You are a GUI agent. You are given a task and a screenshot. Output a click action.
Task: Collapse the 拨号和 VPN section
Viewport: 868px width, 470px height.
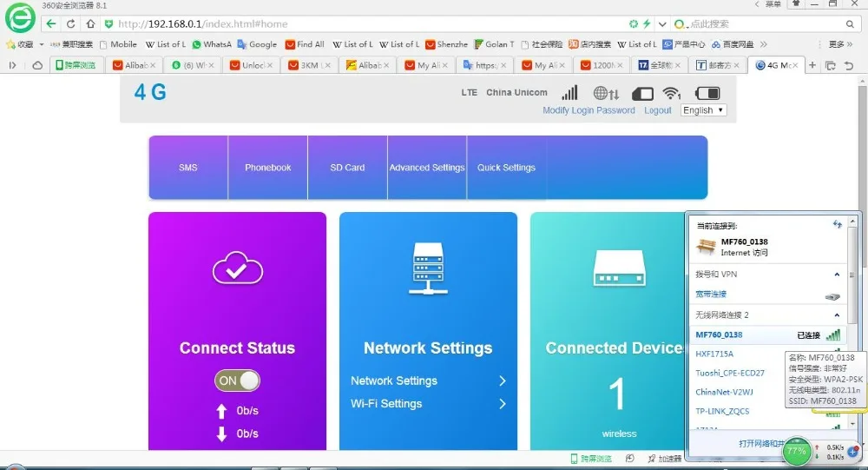[837, 275]
